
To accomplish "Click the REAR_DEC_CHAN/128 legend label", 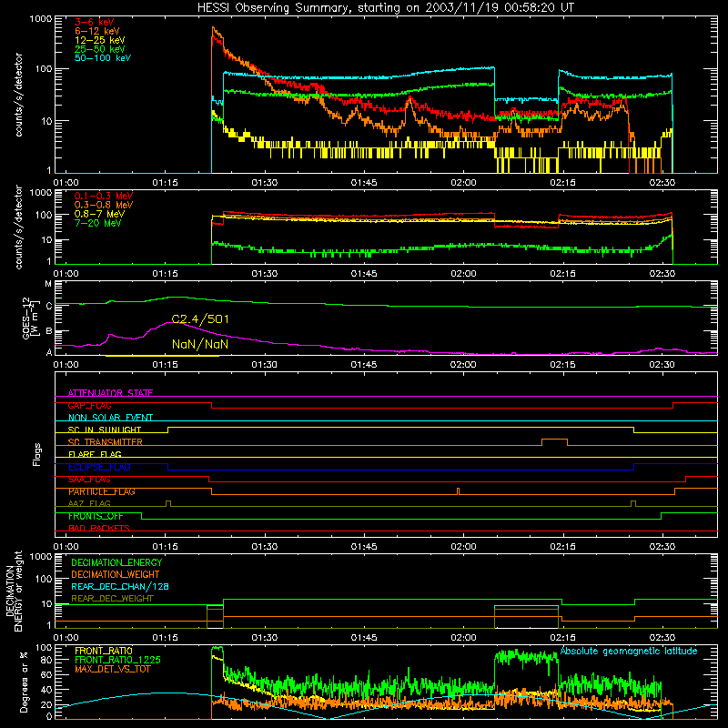I will 120,586.
